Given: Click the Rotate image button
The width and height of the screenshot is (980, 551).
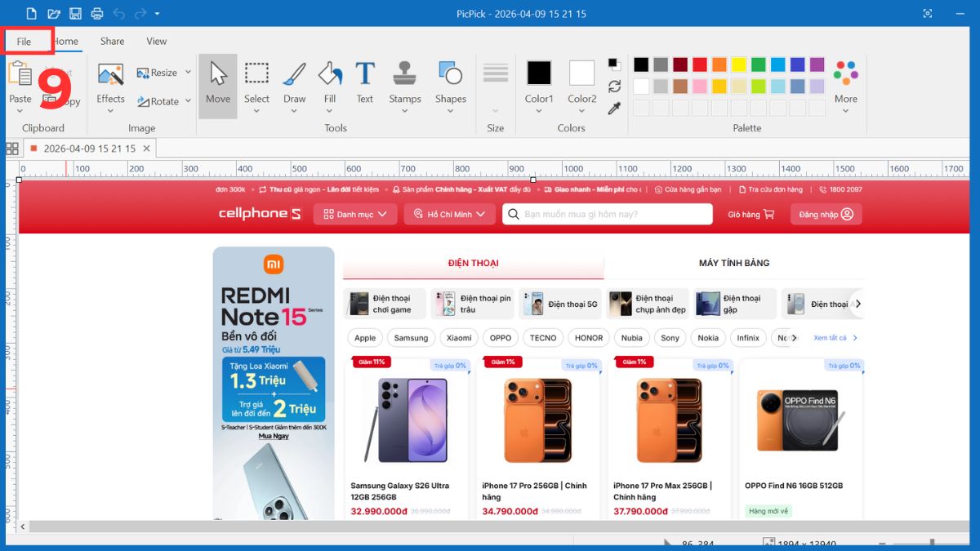Looking at the screenshot, I should 158,101.
